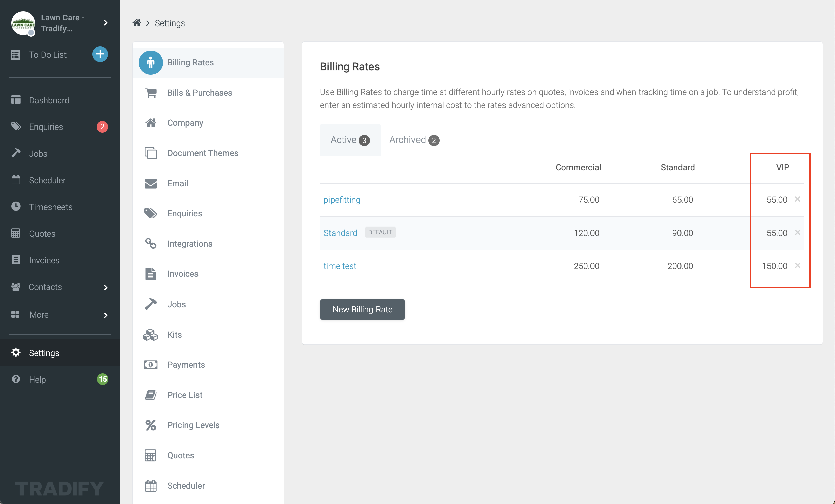Open the time test billing rate
Image resolution: width=835 pixels, height=504 pixels.
coord(340,266)
